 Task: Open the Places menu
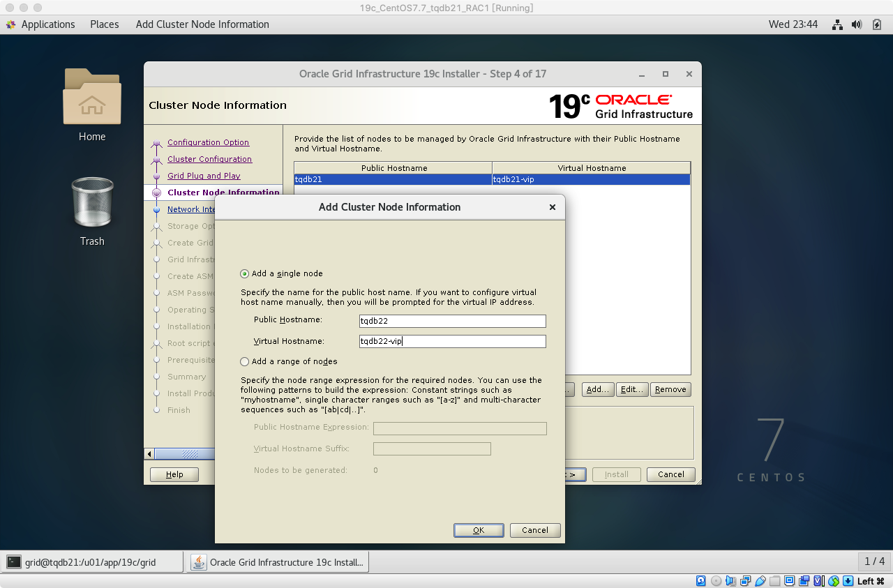point(105,24)
